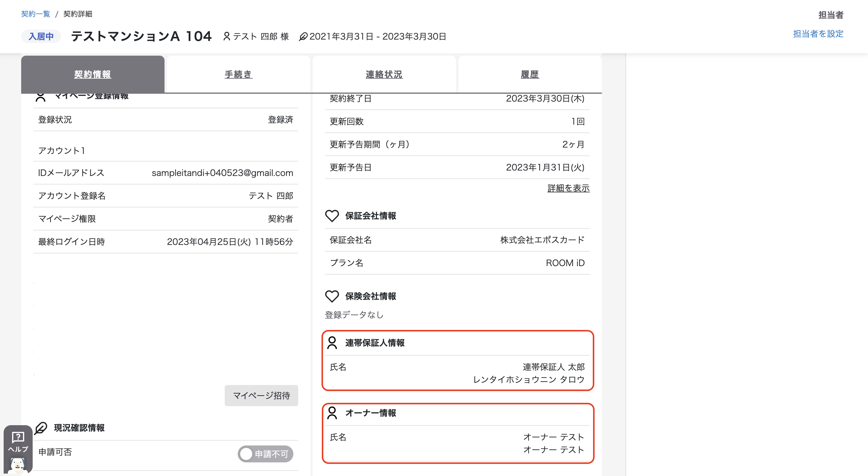868x476 pixels.
Task: Click the help mascot character
Action: (x=18, y=465)
